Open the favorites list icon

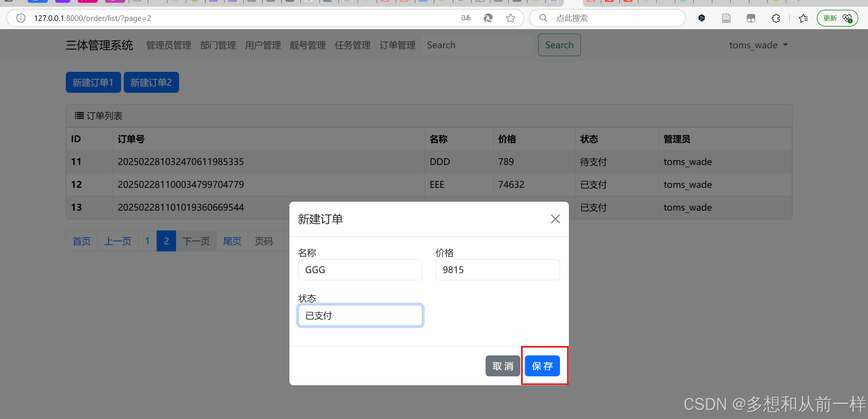[803, 18]
